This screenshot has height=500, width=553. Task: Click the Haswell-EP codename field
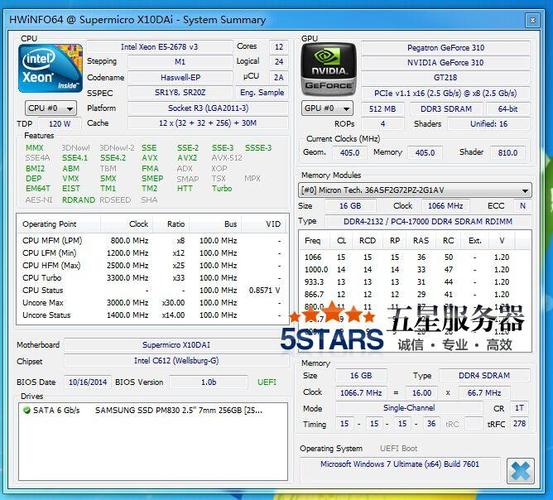pos(180,77)
